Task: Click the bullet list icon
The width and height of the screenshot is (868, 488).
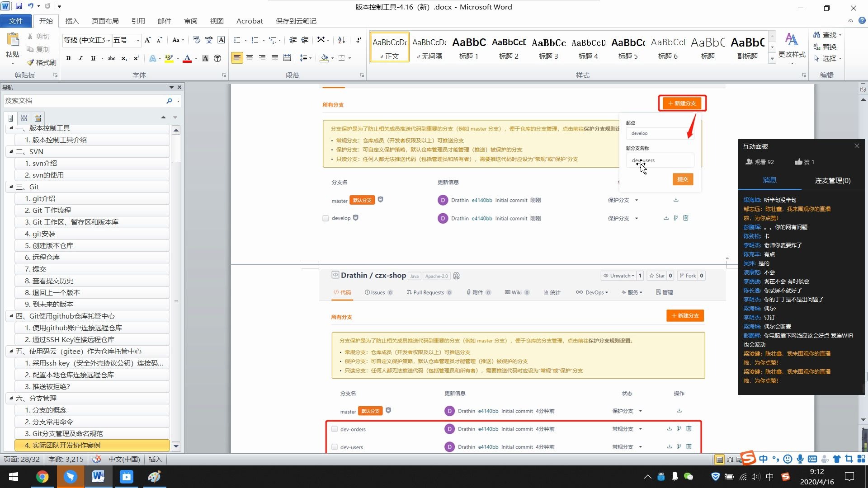Action: pyautogui.click(x=237, y=40)
